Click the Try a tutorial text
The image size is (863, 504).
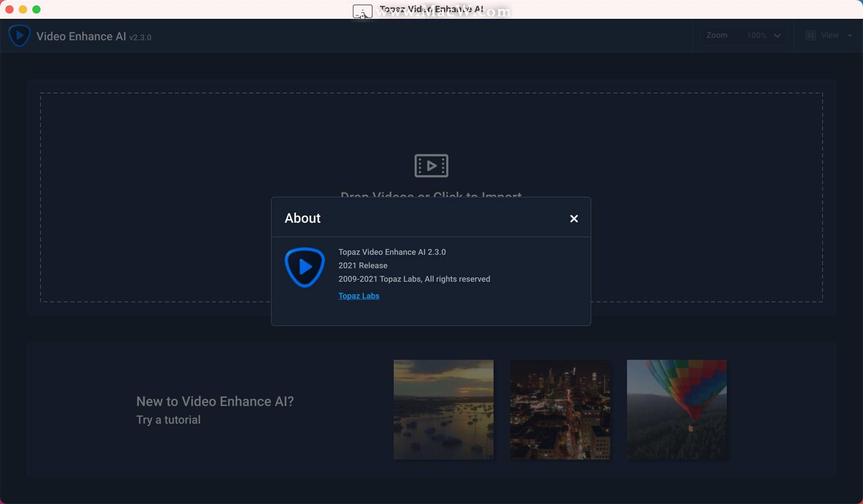168,420
